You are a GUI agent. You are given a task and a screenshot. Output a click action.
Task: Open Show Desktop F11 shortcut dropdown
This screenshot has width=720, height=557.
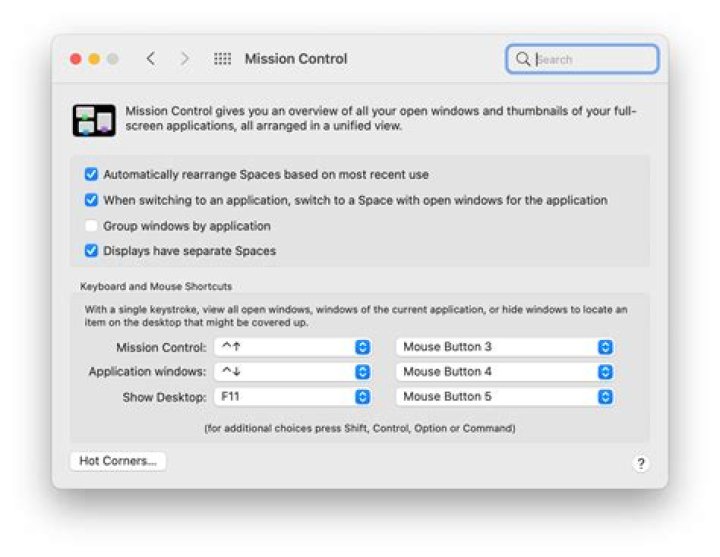[x=292, y=397]
